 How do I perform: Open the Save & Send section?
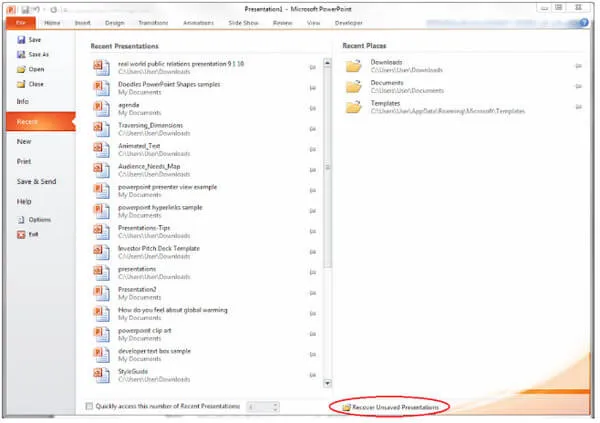(x=36, y=180)
